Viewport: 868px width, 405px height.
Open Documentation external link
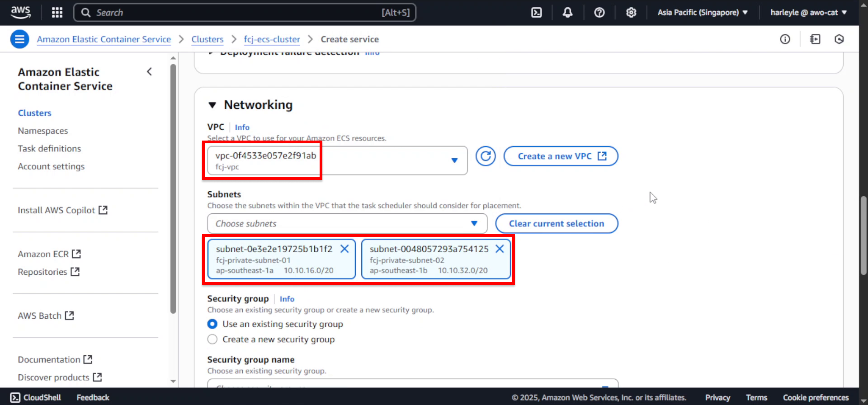click(x=55, y=359)
